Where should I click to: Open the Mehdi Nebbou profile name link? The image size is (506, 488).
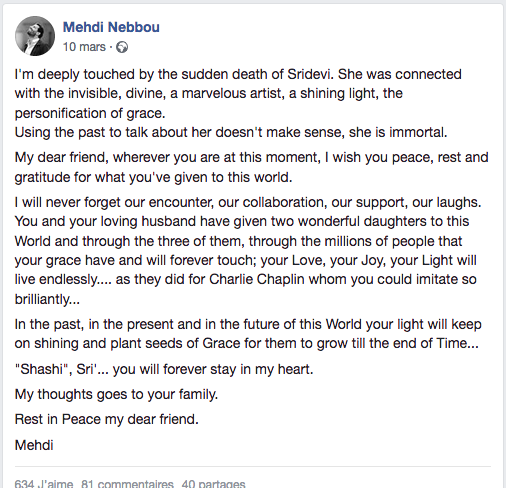tap(111, 27)
